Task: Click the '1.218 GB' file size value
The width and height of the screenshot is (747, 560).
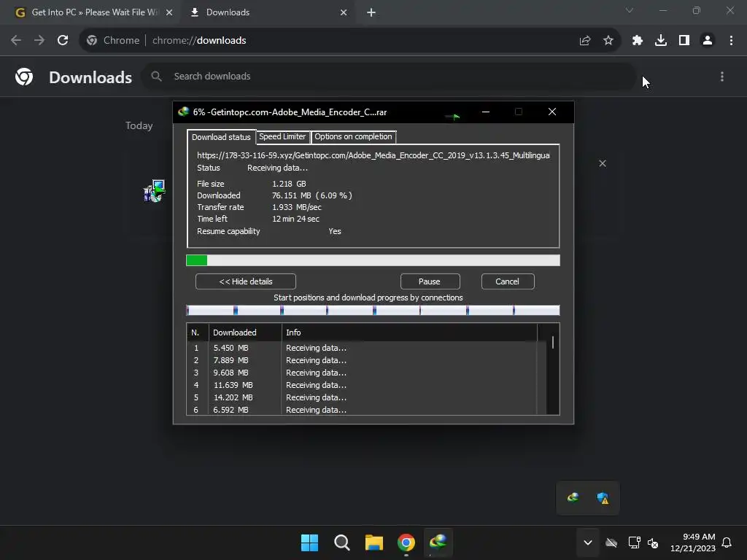Action: (x=289, y=184)
